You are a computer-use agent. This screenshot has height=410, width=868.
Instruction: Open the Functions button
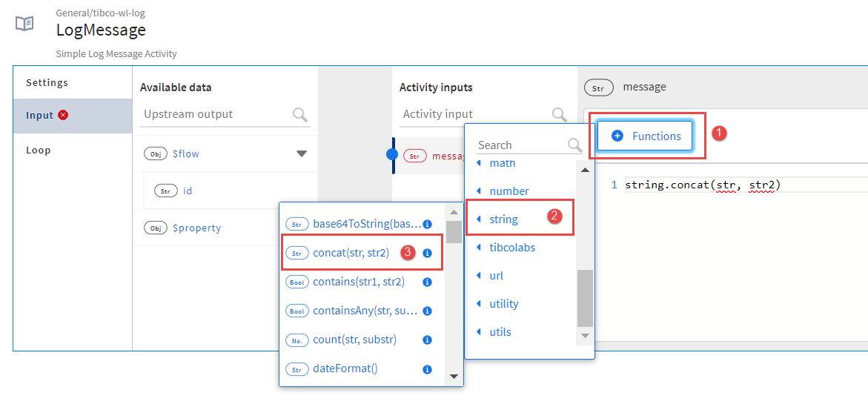(x=646, y=136)
